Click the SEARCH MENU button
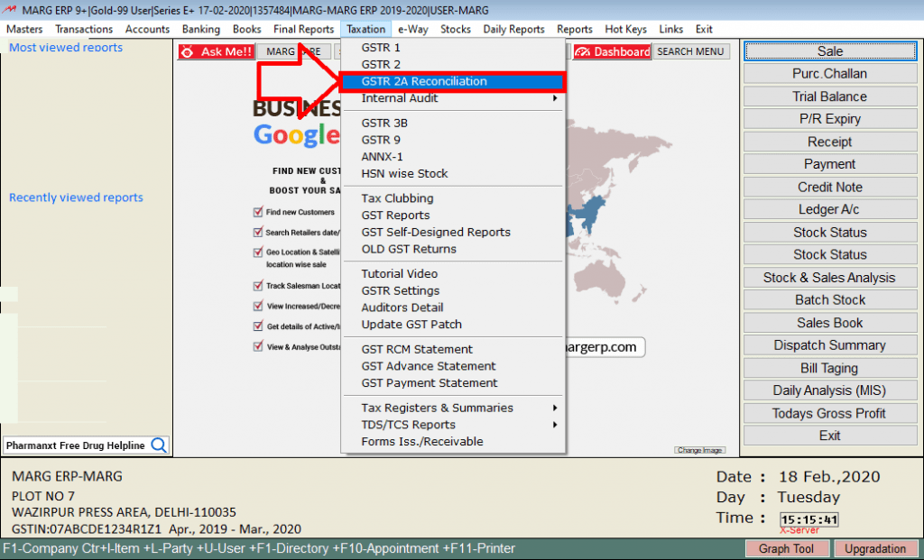The image size is (924, 560). (x=690, y=51)
